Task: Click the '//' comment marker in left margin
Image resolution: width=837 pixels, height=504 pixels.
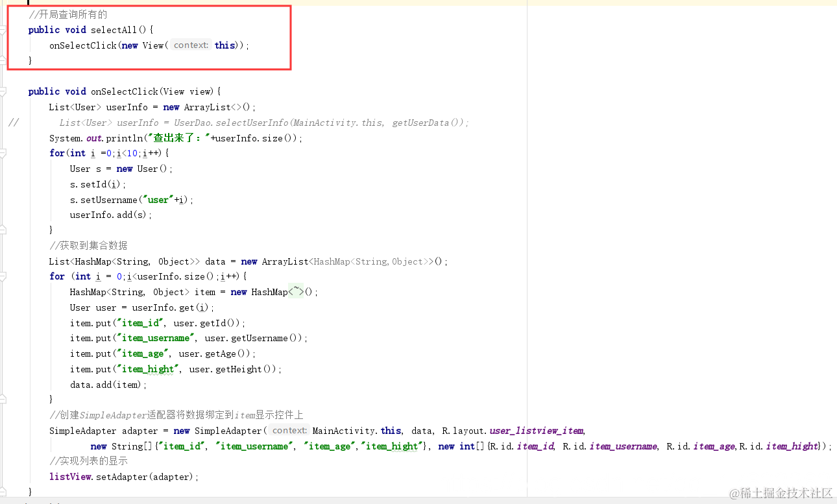Action: point(13,123)
